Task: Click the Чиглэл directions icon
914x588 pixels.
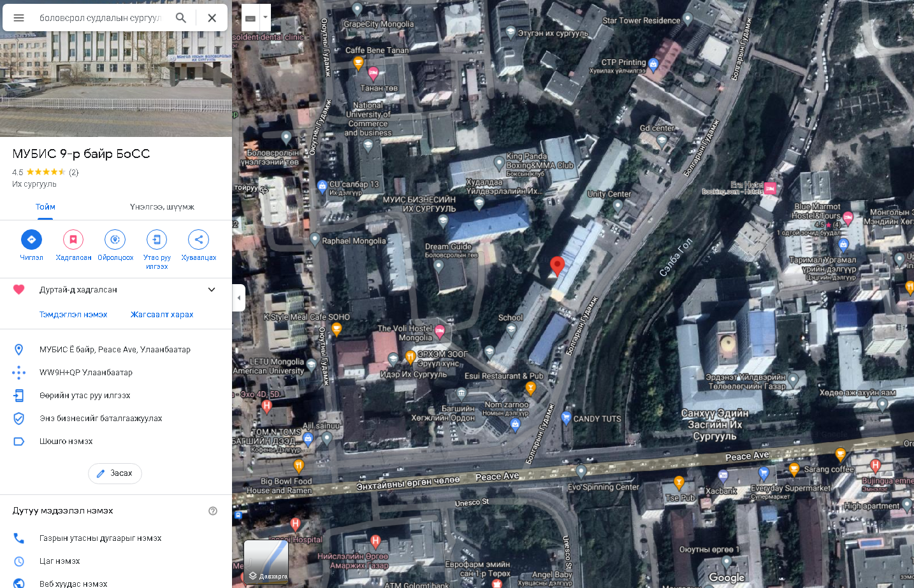Action: click(31, 240)
